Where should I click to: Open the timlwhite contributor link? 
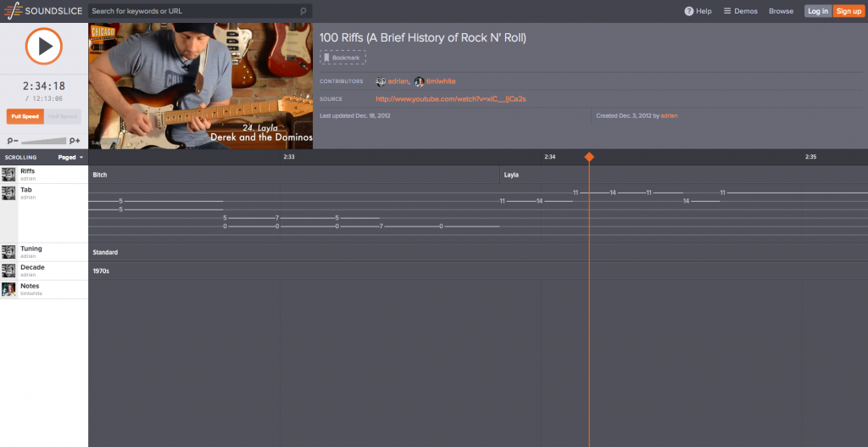click(441, 81)
